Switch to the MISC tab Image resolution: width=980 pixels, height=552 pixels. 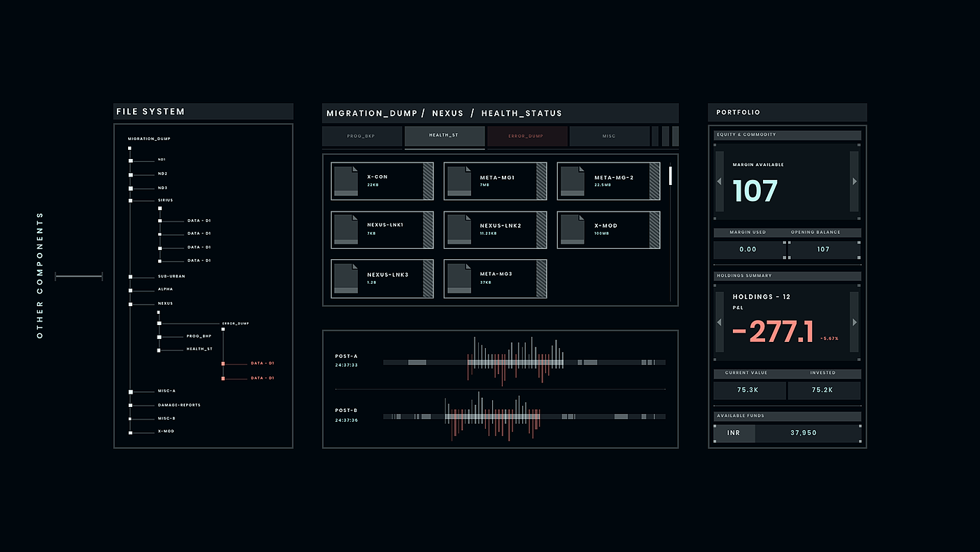coord(609,136)
